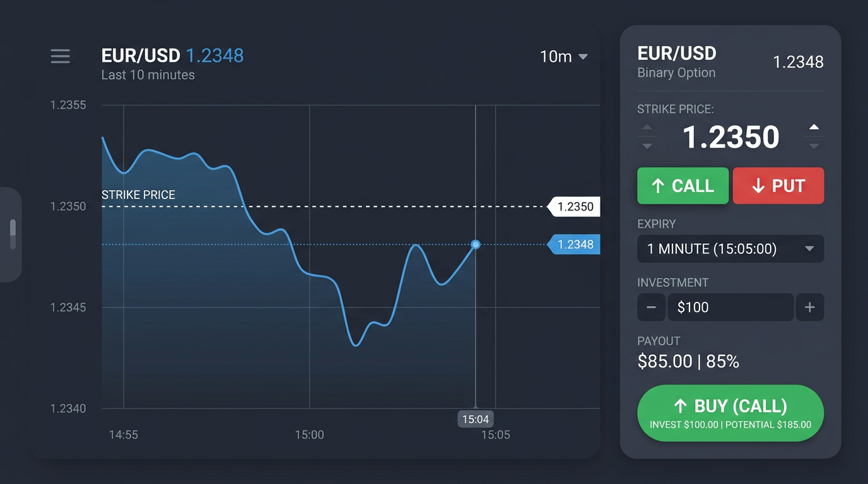This screenshot has height=484, width=868.
Task: Select the EUR/USD pair label
Action: pos(677,53)
